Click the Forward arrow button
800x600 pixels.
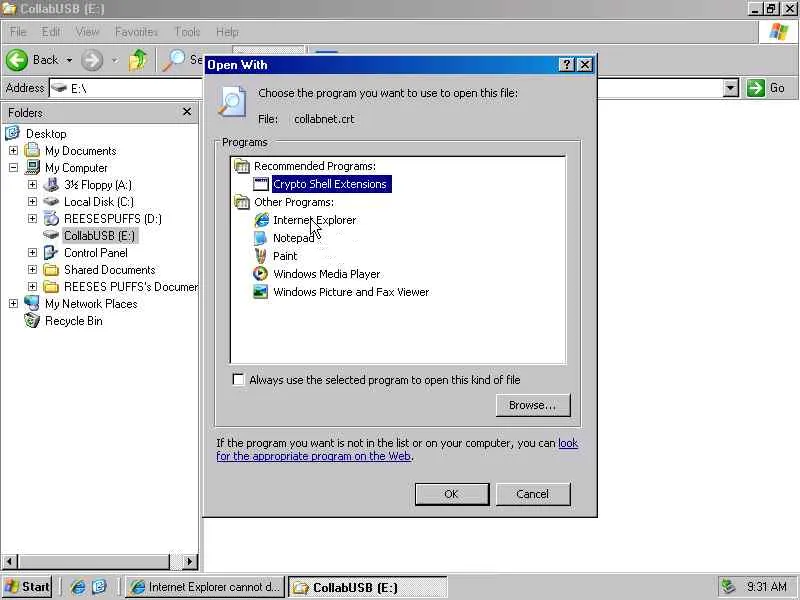[92, 60]
